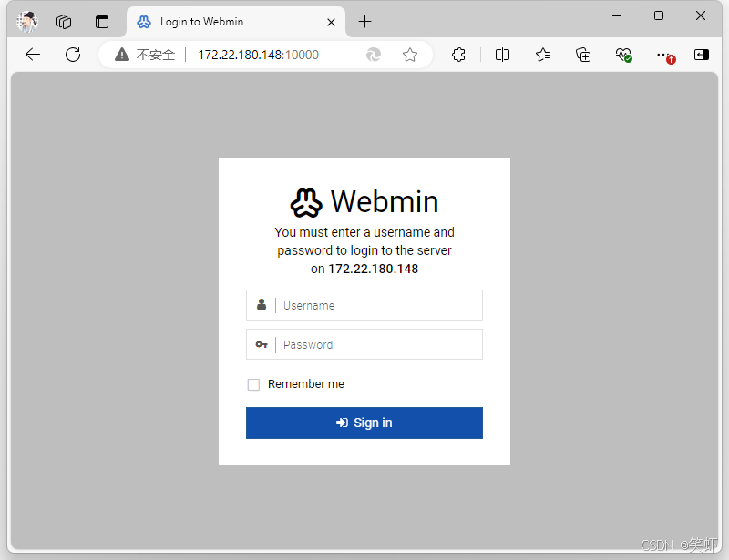
Task: Go back with the back arrow
Action: (33, 55)
